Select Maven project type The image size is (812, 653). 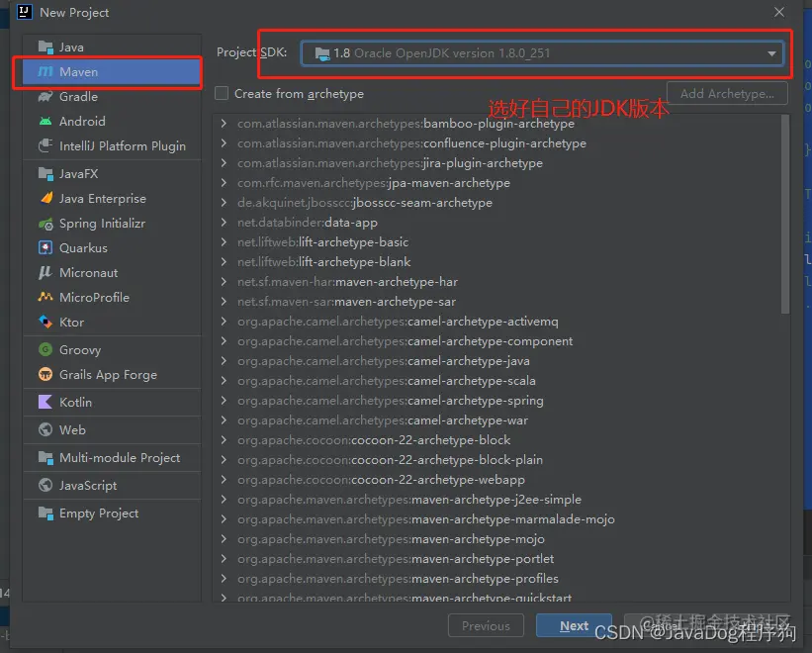point(112,71)
